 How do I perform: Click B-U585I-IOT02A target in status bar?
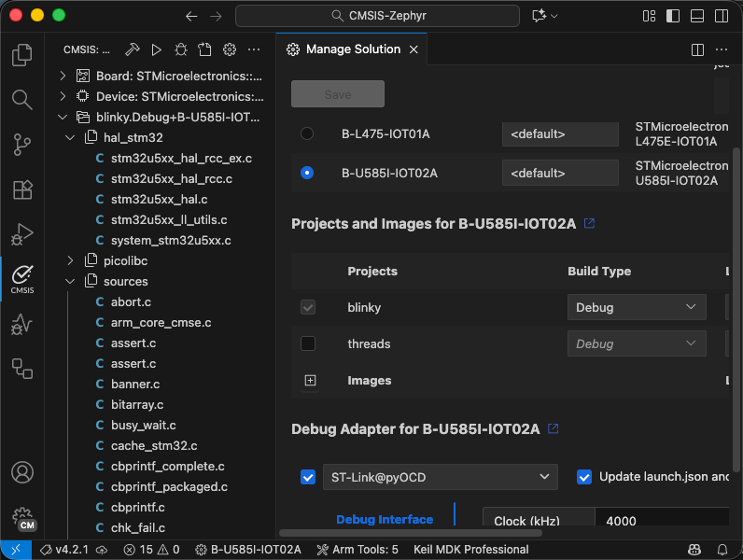click(248, 550)
